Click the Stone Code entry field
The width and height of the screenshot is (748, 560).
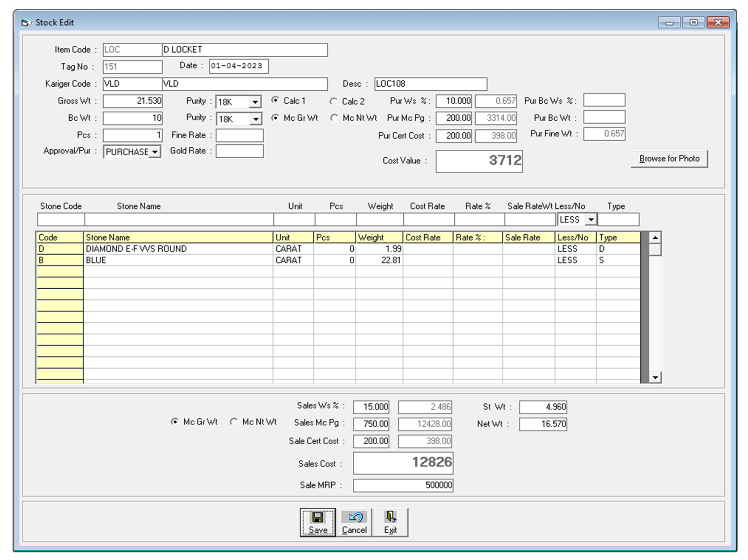pyautogui.click(x=61, y=219)
